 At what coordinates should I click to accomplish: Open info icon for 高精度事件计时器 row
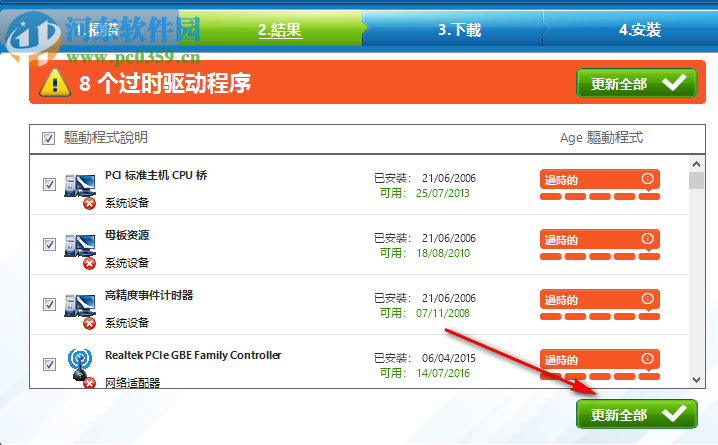click(x=647, y=298)
